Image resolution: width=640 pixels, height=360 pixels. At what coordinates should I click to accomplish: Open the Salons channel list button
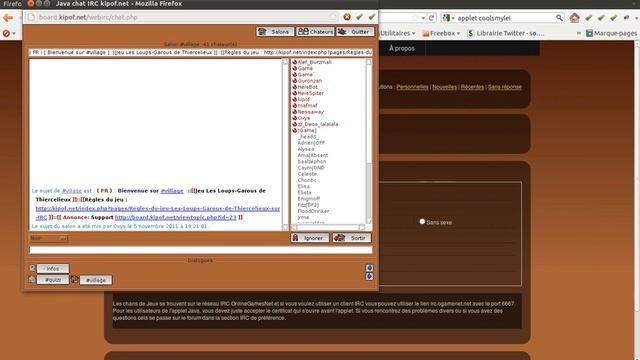275,32
